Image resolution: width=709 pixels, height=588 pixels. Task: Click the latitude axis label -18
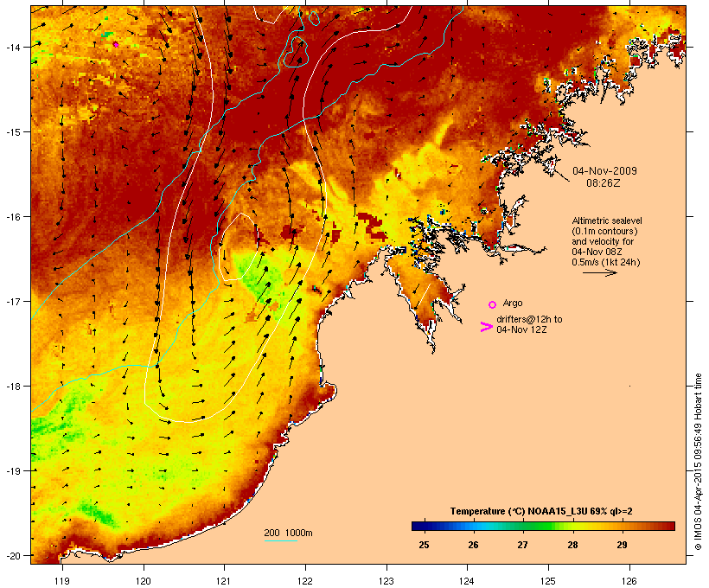point(12,386)
